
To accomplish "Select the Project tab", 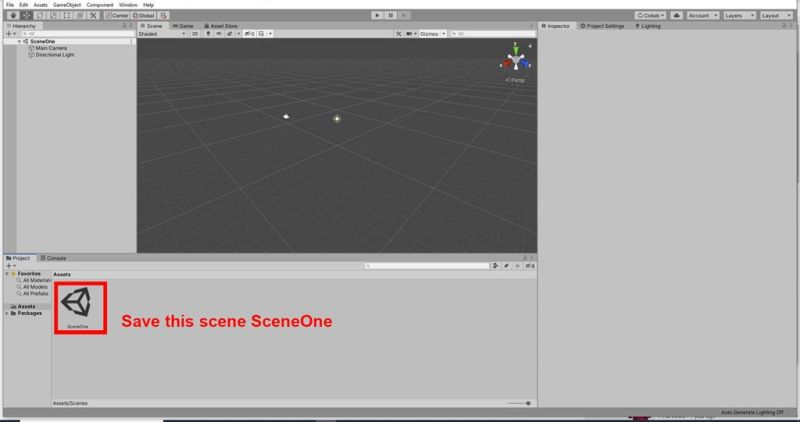I will click(x=18, y=258).
